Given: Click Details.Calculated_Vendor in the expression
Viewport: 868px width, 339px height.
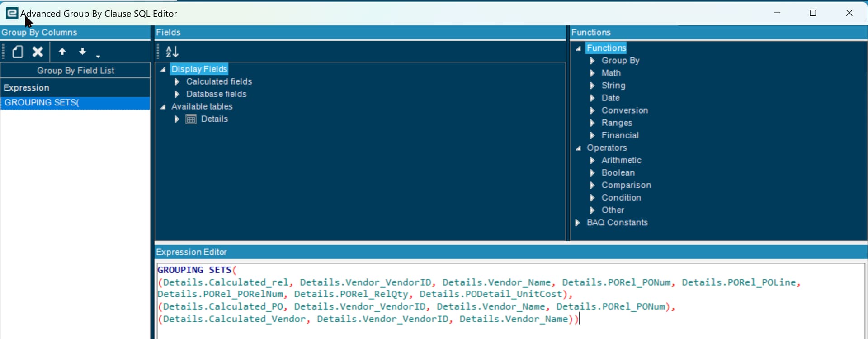Looking at the screenshot, I should tap(234, 319).
